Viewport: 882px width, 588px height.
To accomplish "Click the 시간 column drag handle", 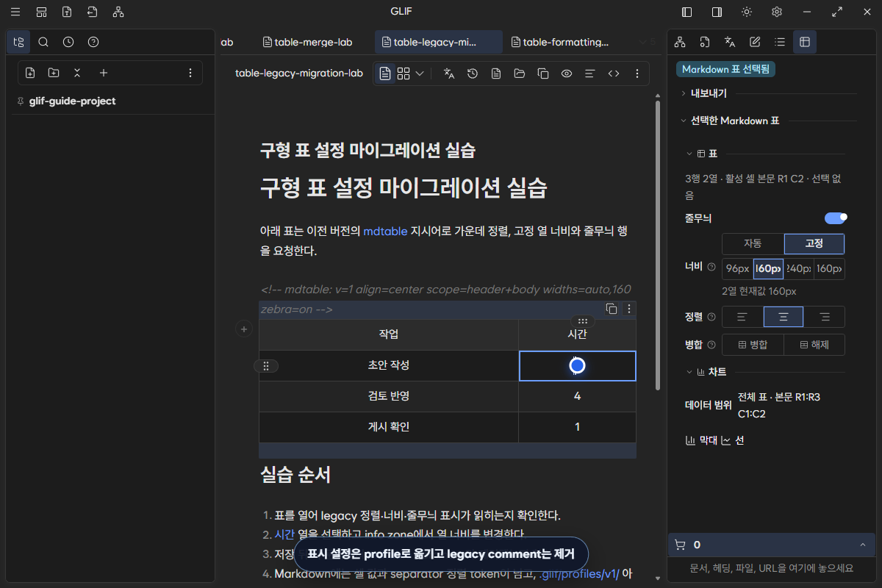I will tap(582, 321).
